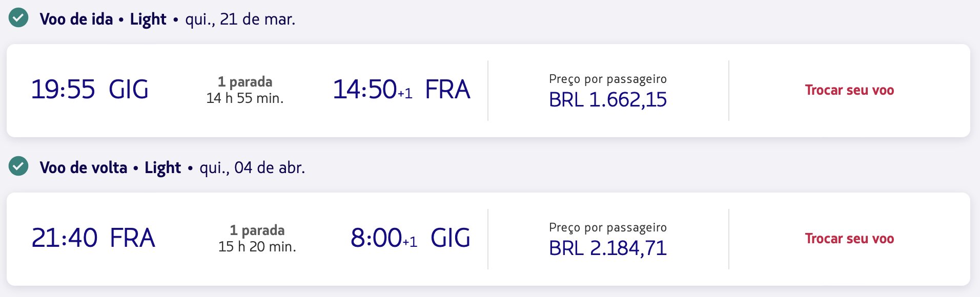The image size is (980, 297).
Task: Select the 8:00 GIG arrival time
Action: coord(411,238)
